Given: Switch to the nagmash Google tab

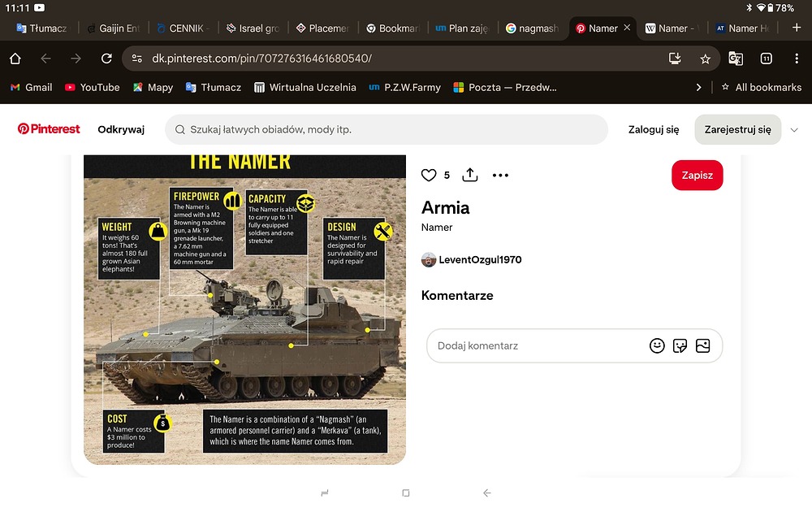Looking at the screenshot, I should (533, 28).
